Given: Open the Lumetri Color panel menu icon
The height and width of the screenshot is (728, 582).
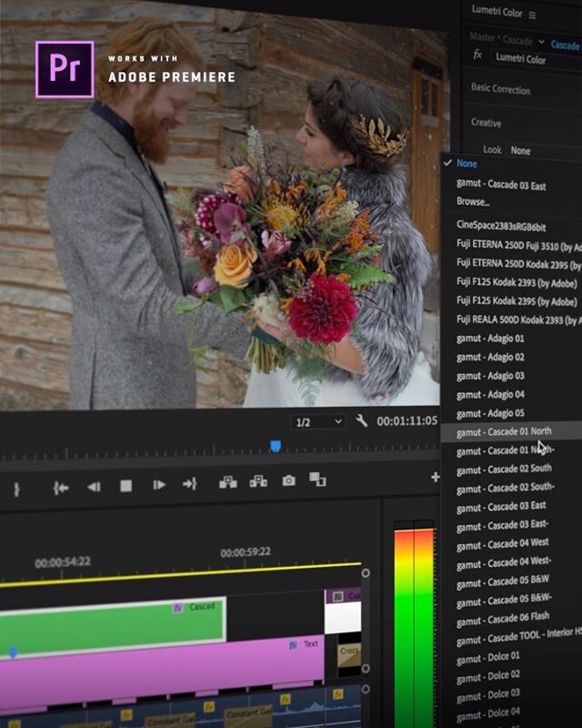Looking at the screenshot, I should click(x=532, y=15).
